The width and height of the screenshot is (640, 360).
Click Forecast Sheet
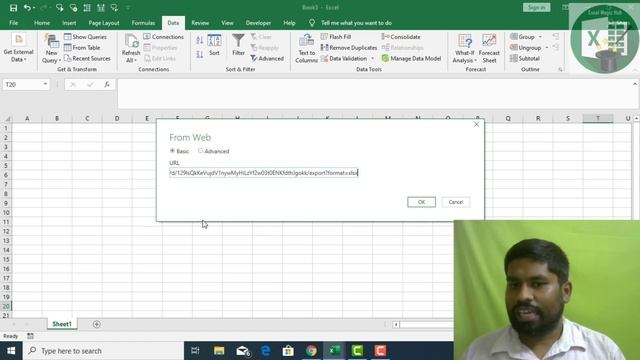click(489, 49)
